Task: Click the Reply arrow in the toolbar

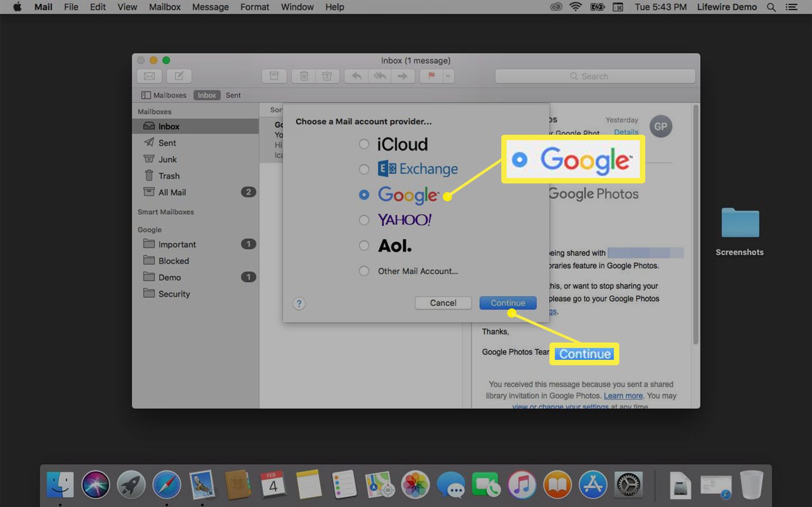Action: coord(356,76)
